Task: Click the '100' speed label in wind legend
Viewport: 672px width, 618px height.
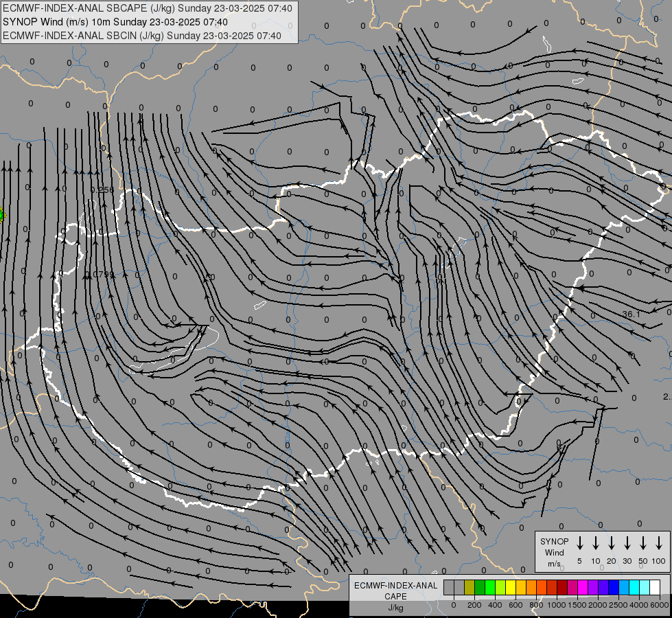Action: [x=659, y=561]
